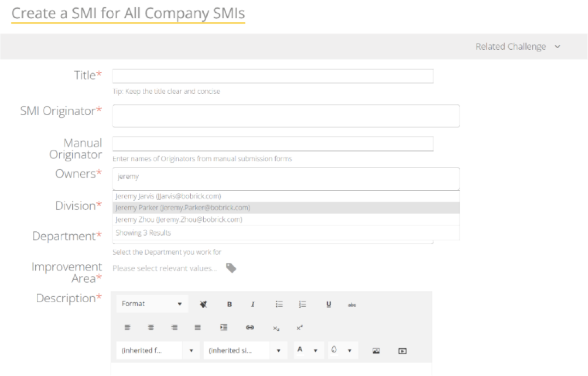The width and height of the screenshot is (588, 376).
Task: Click into the Title input field
Action: (273, 76)
